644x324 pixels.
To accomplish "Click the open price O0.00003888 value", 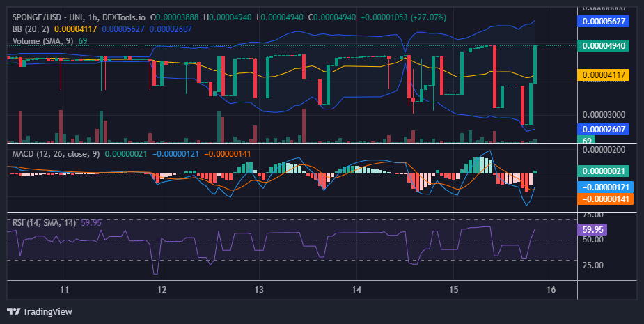I will point(174,17).
